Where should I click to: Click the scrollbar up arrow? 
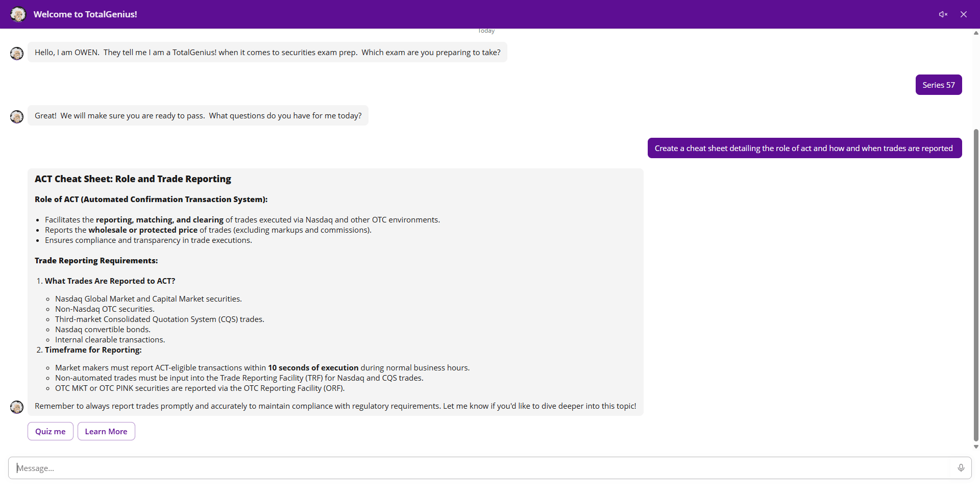coord(976,33)
